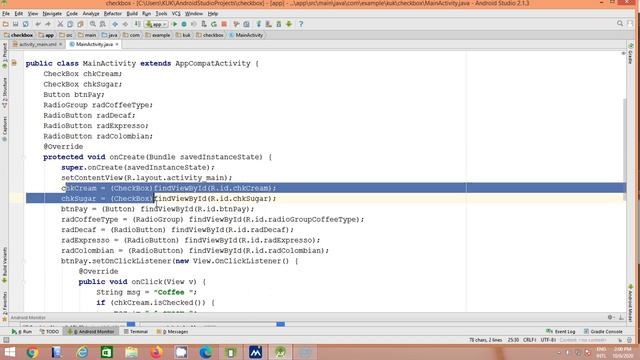The width and height of the screenshot is (640, 360).
Task: Click the hide Android Monitor panel icon
Action: (x=621, y=317)
